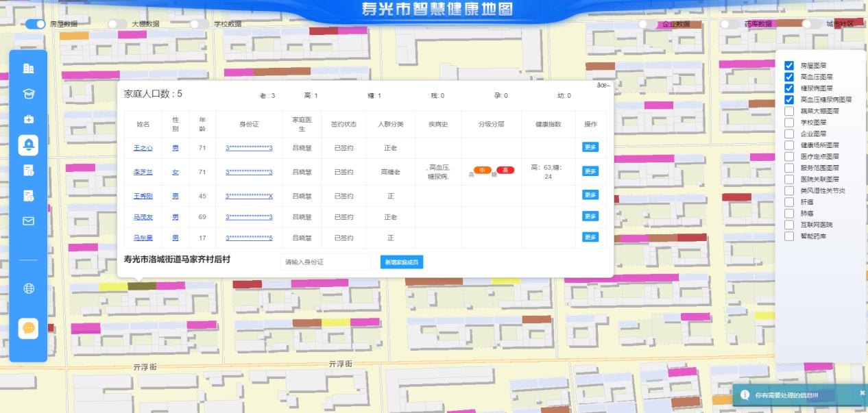Switch on the 城市社区 toggle
Image resolution: width=868 pixels, height=413 pixels.
point(811,24)
